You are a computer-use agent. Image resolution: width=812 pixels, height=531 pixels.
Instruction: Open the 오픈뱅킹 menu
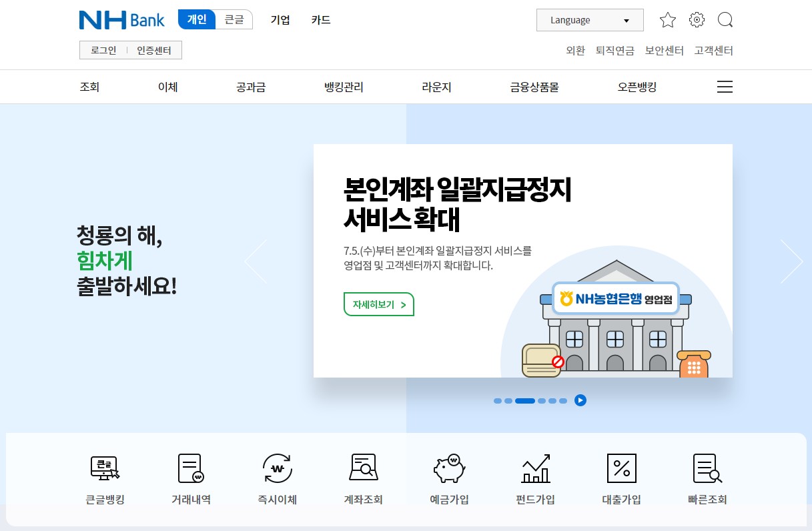click(637, 87)
